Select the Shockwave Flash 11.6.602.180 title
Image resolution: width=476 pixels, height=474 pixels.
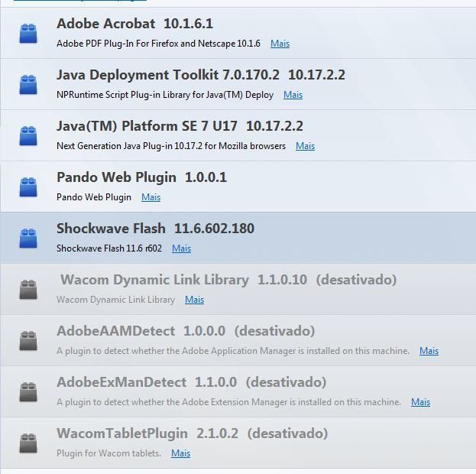[x=155, y=229]
